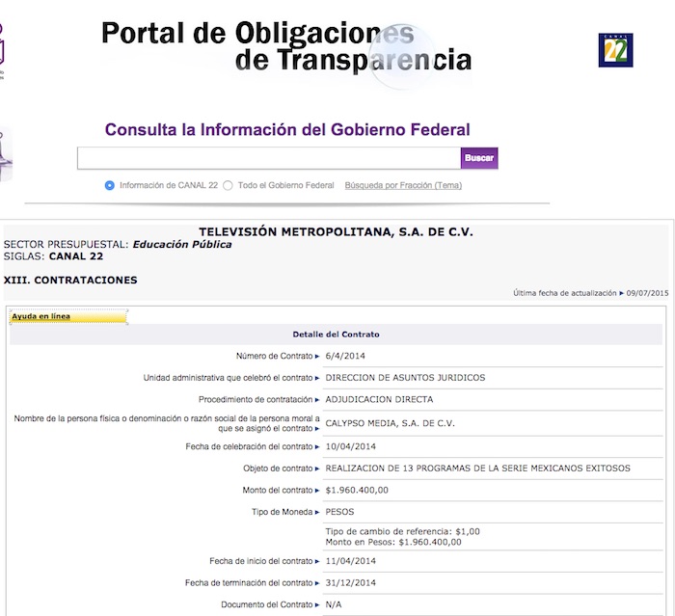Select the Información de CANAL 22 radio button
675x616 pixels.
point(109,185)
